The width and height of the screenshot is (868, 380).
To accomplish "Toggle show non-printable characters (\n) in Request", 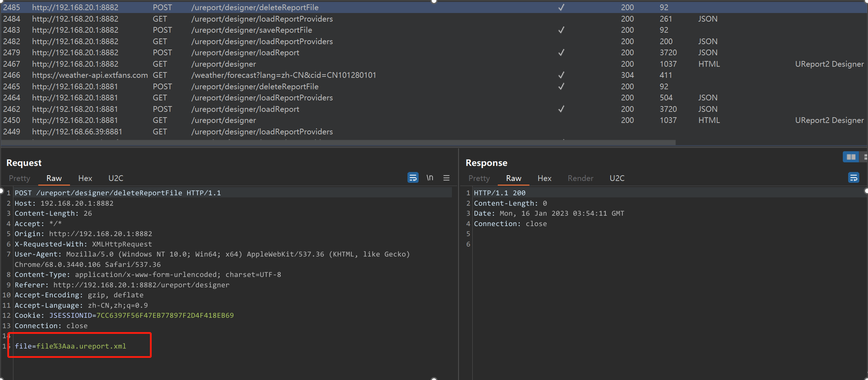I will pos(430,178).
